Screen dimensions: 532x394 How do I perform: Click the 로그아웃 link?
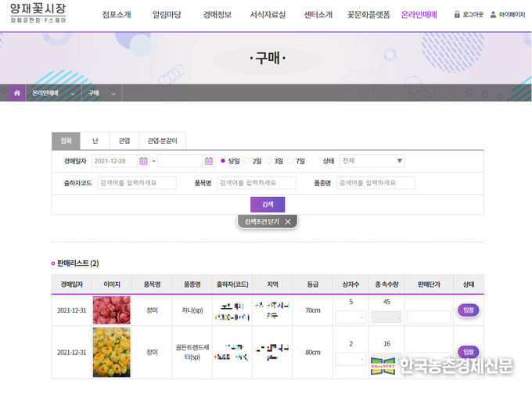(473, 15)
